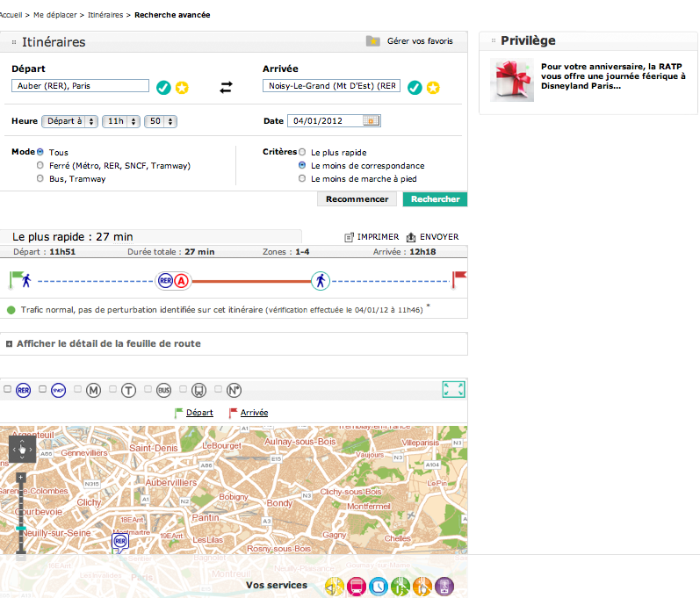The width and height of the screenshot is (700, 598).
Task: Go to Me déplacer breadcrumb
Action: 55,15
